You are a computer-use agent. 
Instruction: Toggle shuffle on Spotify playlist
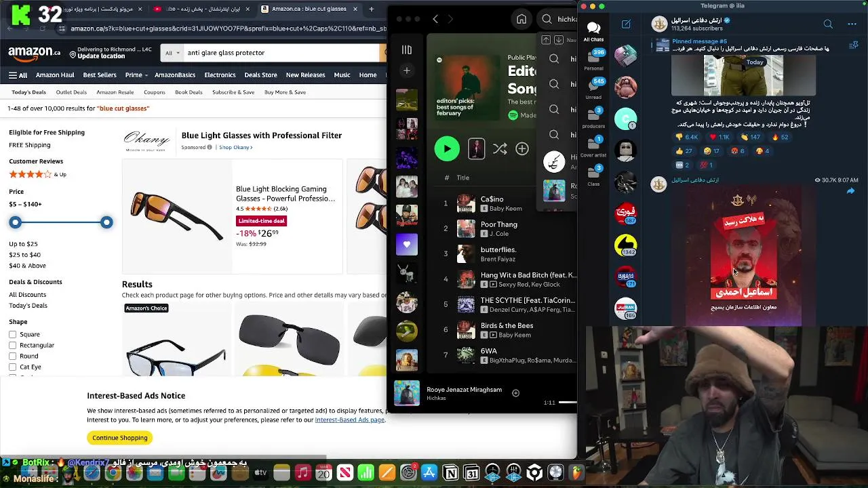click(500, 148)
